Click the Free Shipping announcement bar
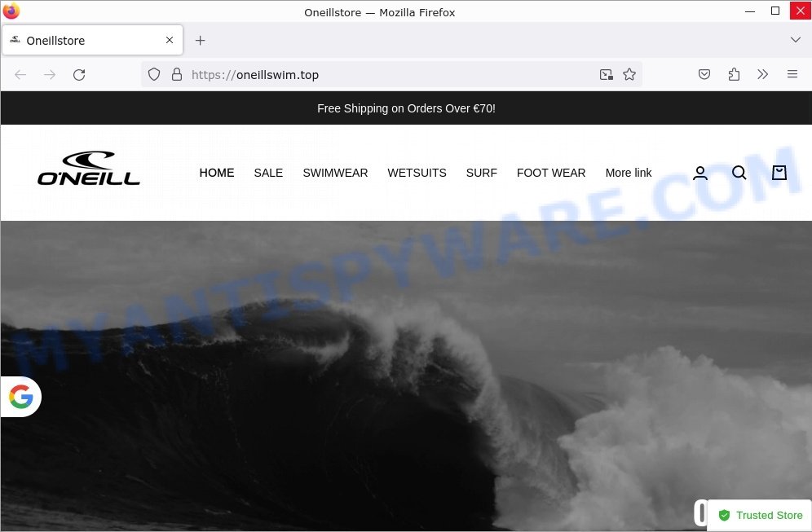 406,108
